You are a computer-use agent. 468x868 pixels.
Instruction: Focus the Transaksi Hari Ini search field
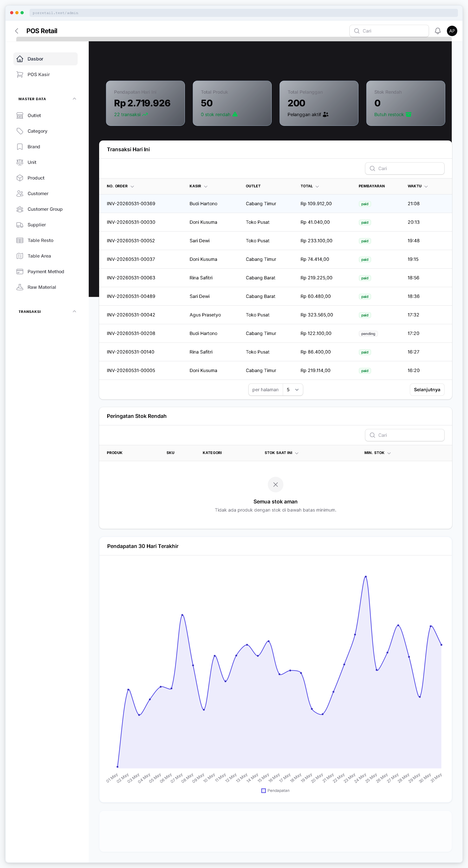pyautogui.click(x=405, y=168)
